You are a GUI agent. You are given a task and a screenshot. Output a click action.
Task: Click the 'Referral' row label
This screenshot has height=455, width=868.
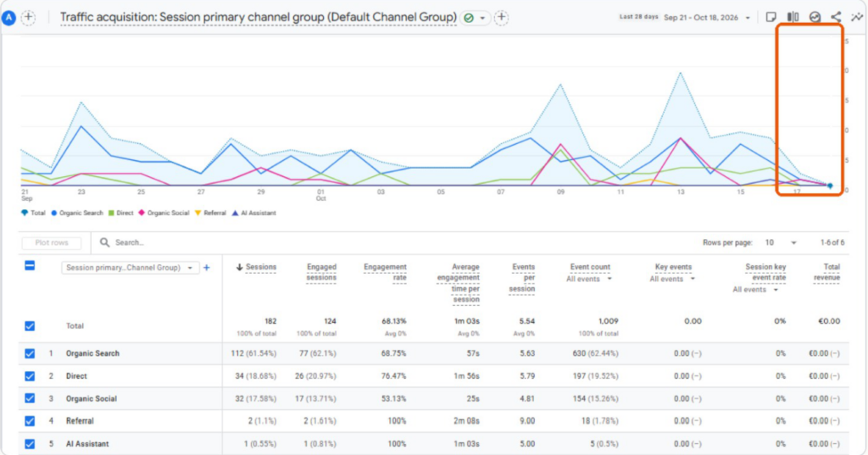80,421
